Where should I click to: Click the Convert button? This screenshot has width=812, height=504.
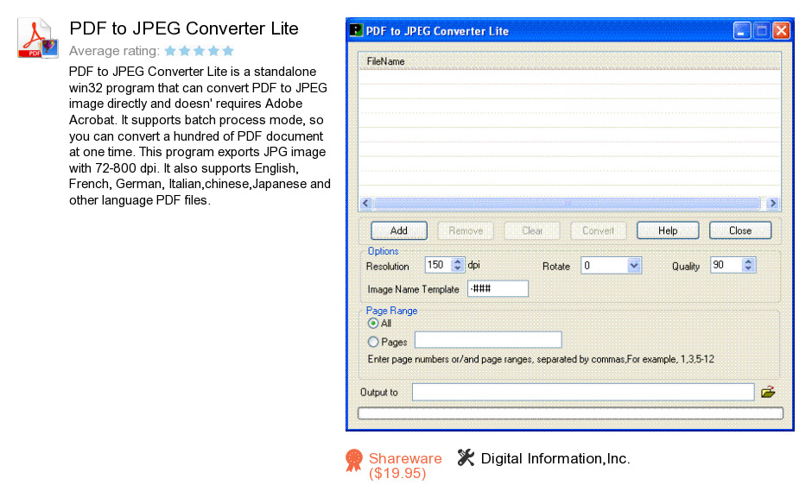click(x=598, y=230)
